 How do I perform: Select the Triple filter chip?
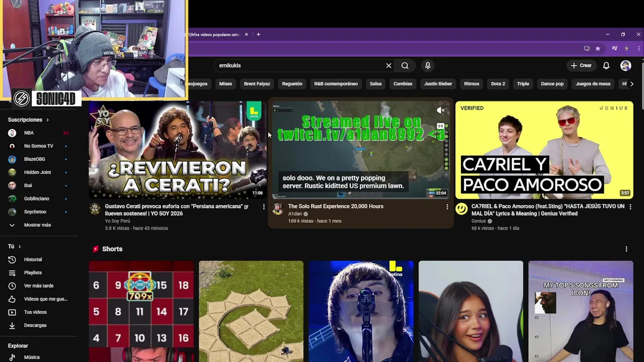523,84
